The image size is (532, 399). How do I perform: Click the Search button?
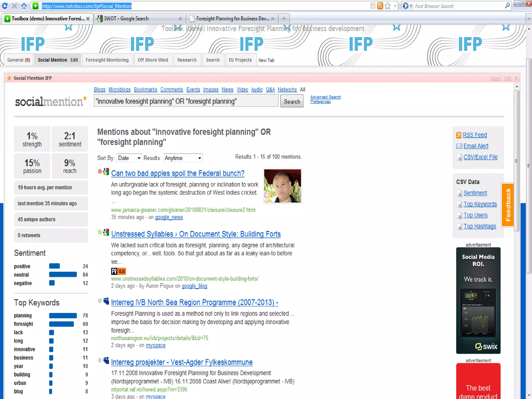tap(292, 102)
